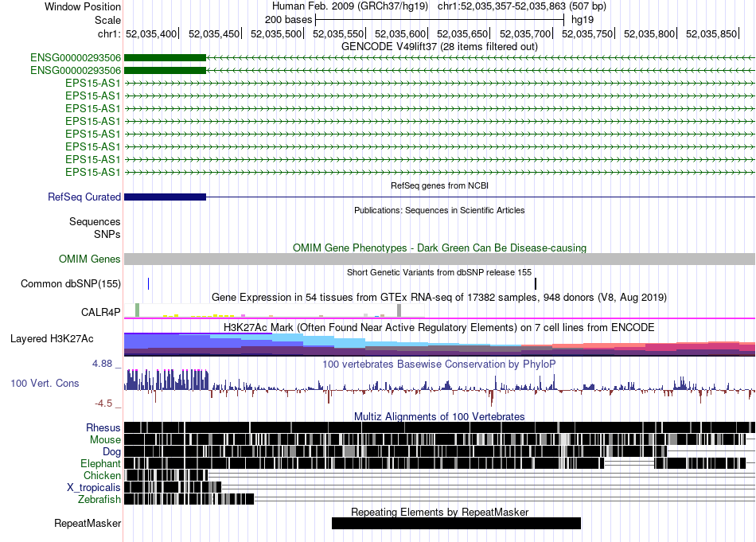Click the chr1: ruler label
The height and width of the screenshot is (542, 756).
click(x=110, y=33)
